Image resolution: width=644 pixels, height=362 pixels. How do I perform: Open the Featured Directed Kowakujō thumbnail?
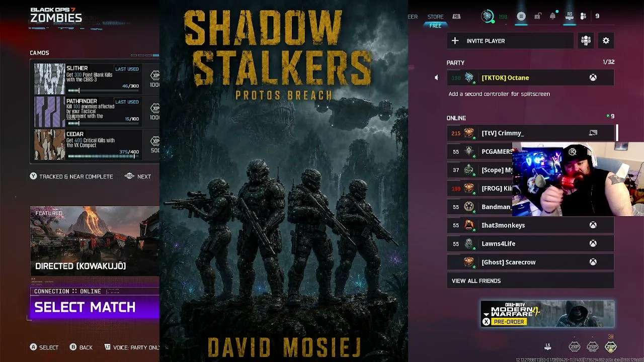point(95,241)
